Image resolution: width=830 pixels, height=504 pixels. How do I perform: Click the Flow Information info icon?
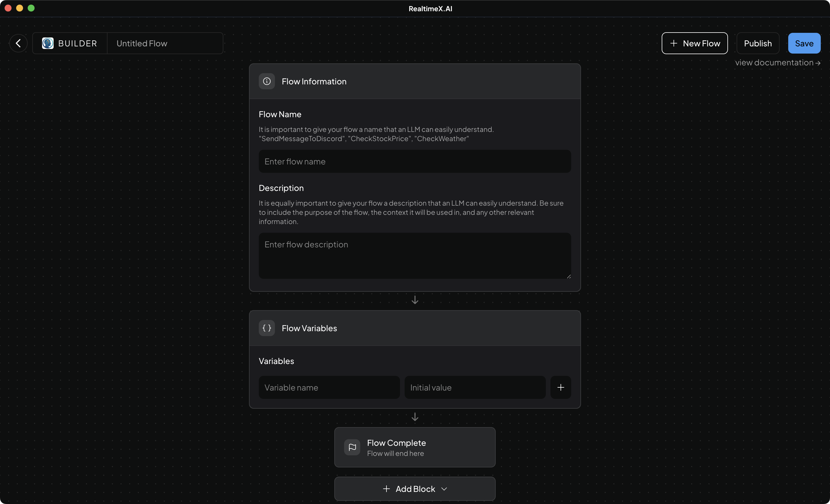267,81
